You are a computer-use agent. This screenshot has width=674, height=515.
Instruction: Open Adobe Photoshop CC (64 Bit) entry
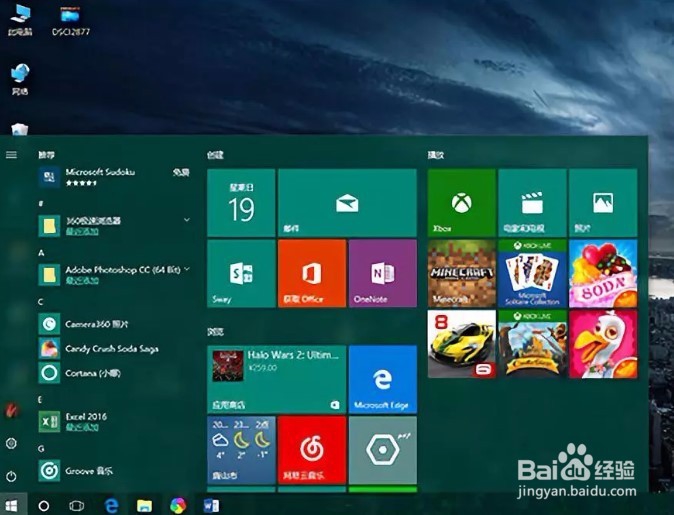pyautogui.click(x=114, y=275)
